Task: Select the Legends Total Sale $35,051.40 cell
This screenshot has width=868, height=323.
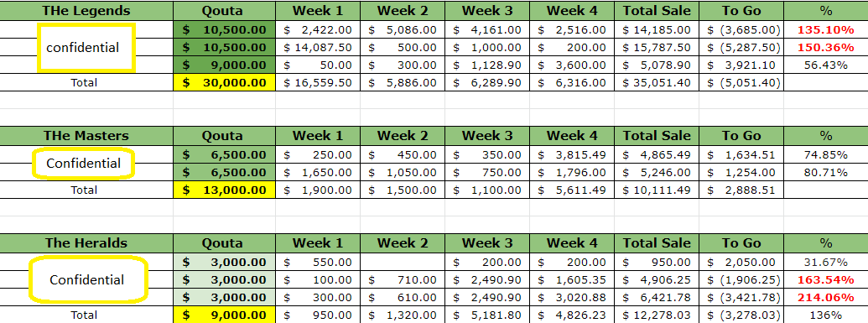Action: tap(657, 83)
